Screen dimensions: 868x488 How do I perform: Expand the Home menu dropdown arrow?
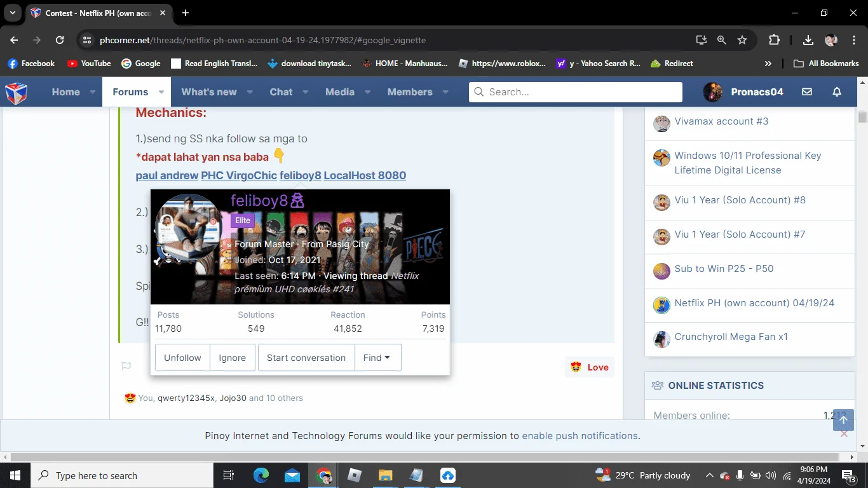[x=93, y=92]
